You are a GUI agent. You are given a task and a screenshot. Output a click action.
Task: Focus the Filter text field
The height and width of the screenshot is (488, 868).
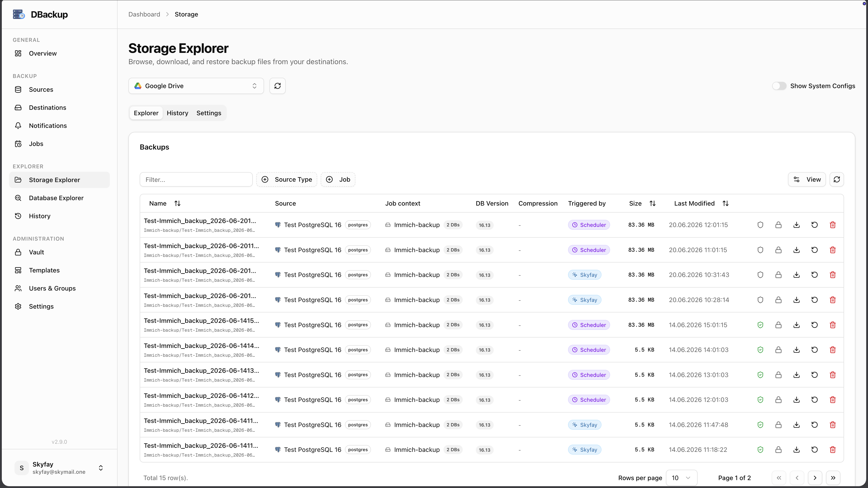(196, 180)
